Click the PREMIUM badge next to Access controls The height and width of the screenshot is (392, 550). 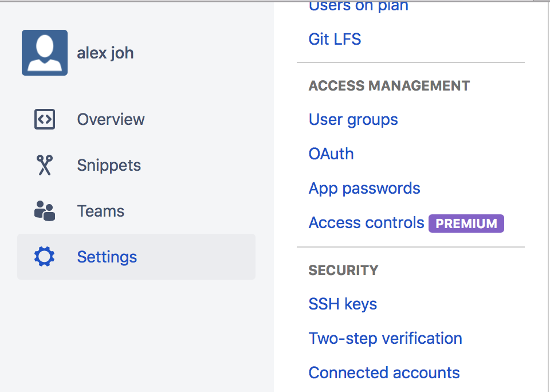pos(466,223)
